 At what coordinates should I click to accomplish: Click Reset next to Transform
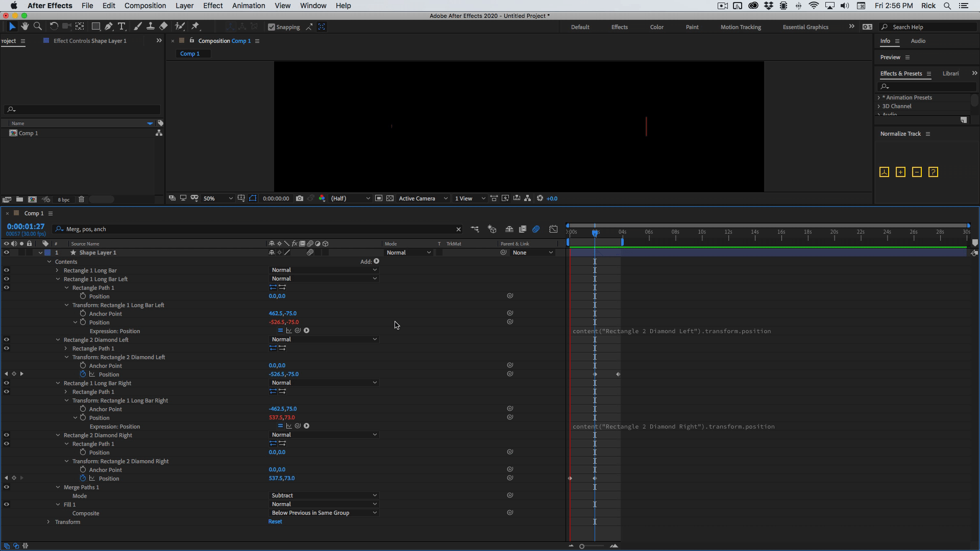[x=275, y=522]
